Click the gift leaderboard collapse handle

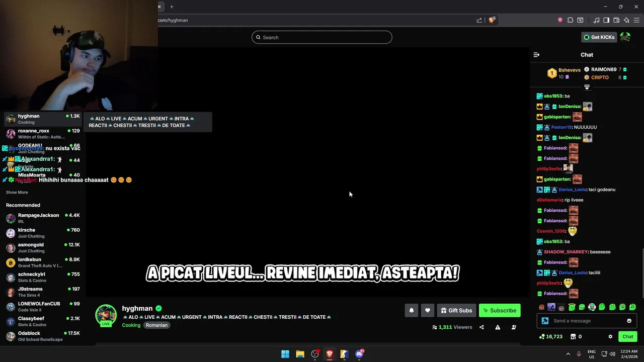(x=587, y=87)
